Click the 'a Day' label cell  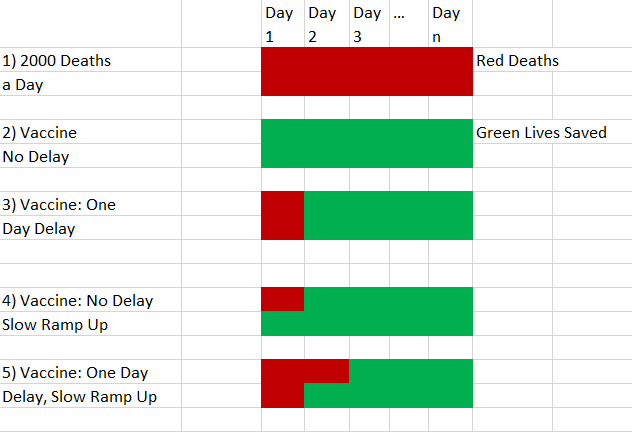91,84
